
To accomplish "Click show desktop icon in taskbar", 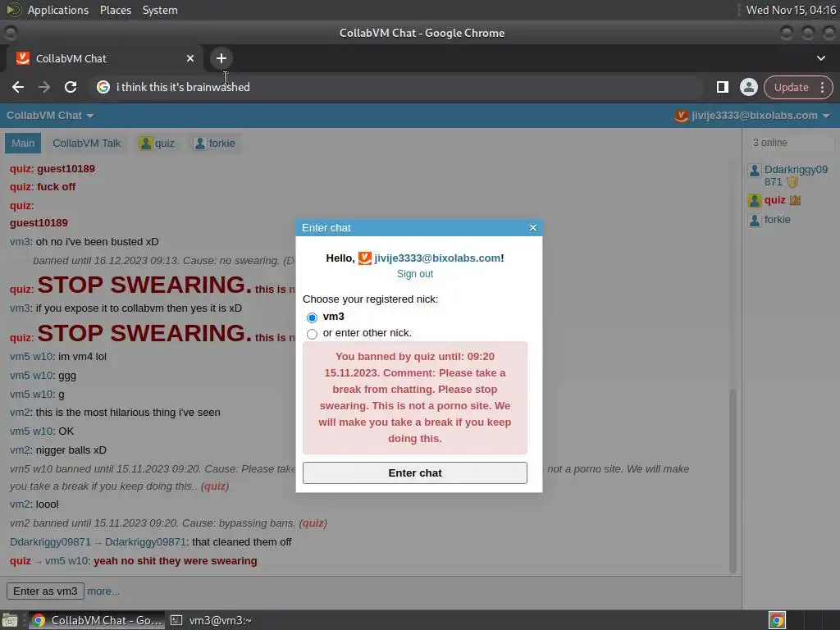I will click(x=10, y=621).
